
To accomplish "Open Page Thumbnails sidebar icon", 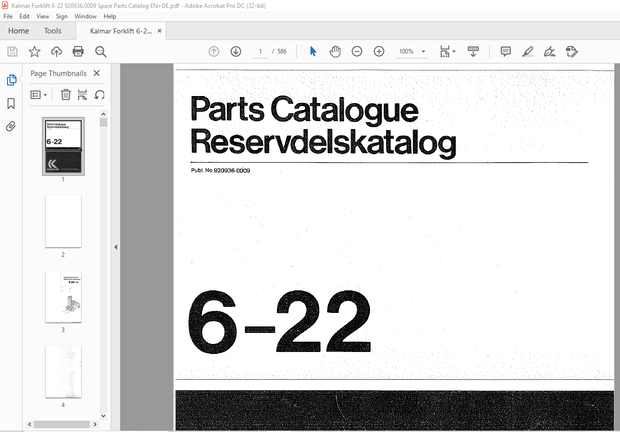I will point(11,80).
